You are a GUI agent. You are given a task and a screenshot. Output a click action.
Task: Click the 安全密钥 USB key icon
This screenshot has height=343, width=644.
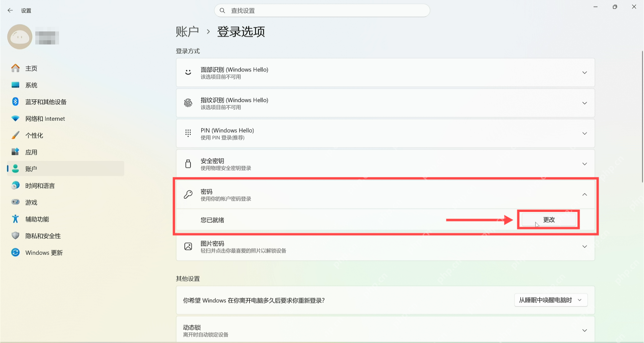coord(188,164)
